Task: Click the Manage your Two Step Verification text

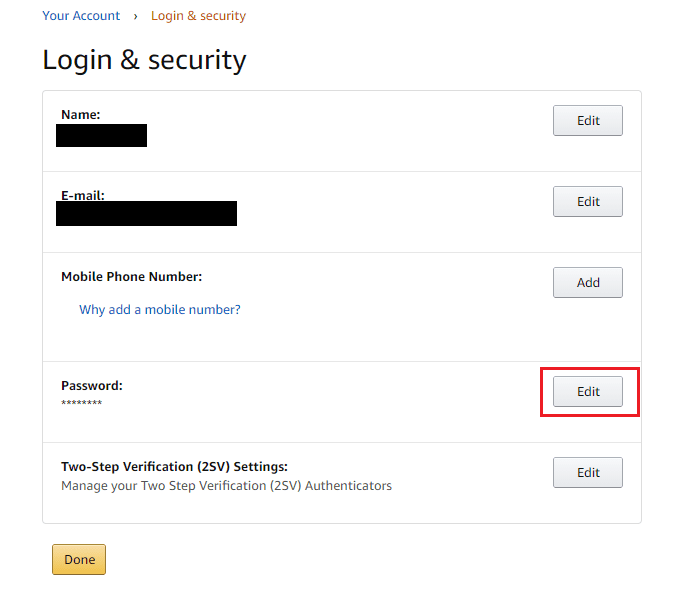Action: [226, 486]
